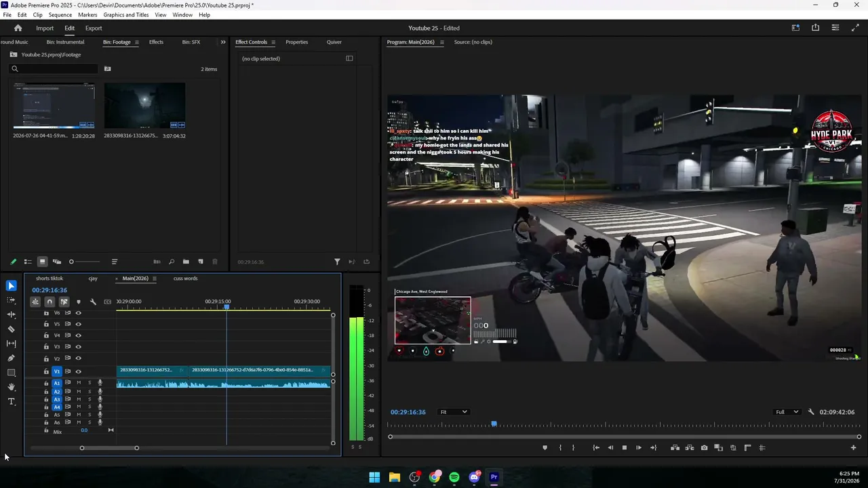Click Mark Out in the Program monitor

pyautogui.click(x=573, y=447)
